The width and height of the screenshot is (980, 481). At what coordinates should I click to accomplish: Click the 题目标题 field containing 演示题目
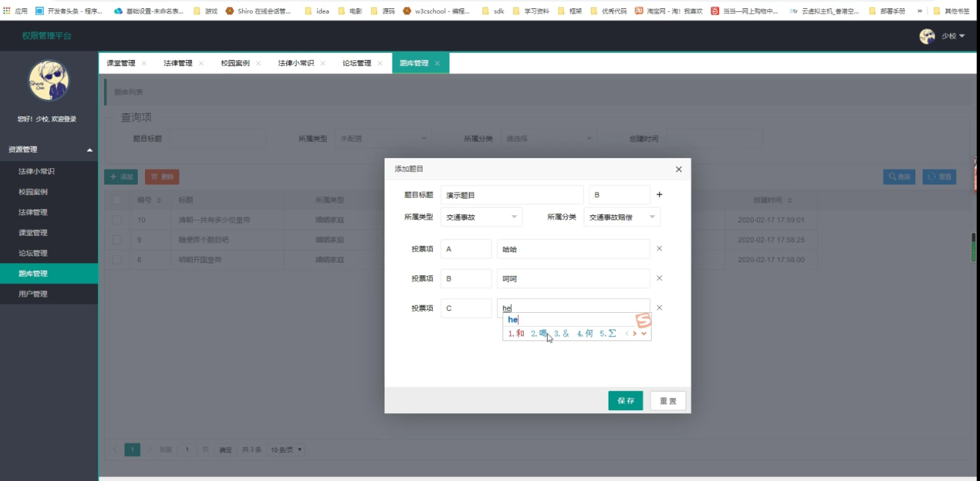512,195
